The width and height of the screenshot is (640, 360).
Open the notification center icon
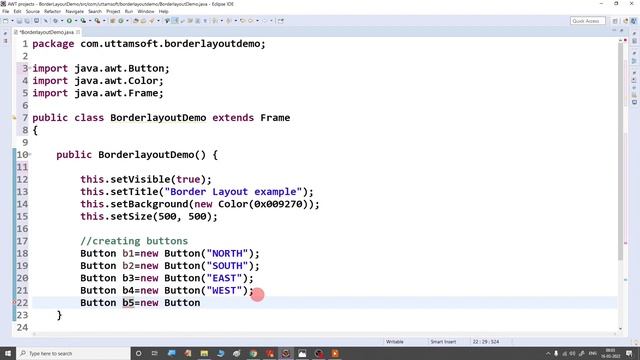pos(629,353)
